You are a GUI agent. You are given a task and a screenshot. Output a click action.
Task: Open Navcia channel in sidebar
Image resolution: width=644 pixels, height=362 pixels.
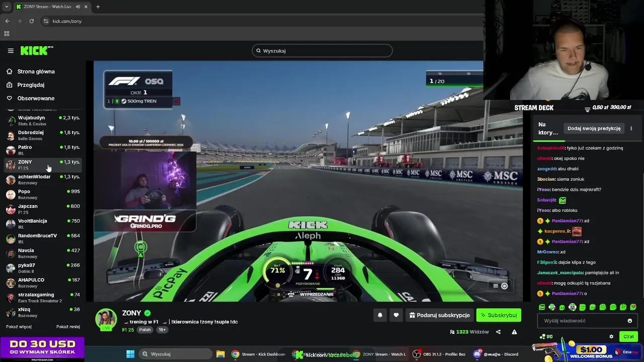[43, 253]
